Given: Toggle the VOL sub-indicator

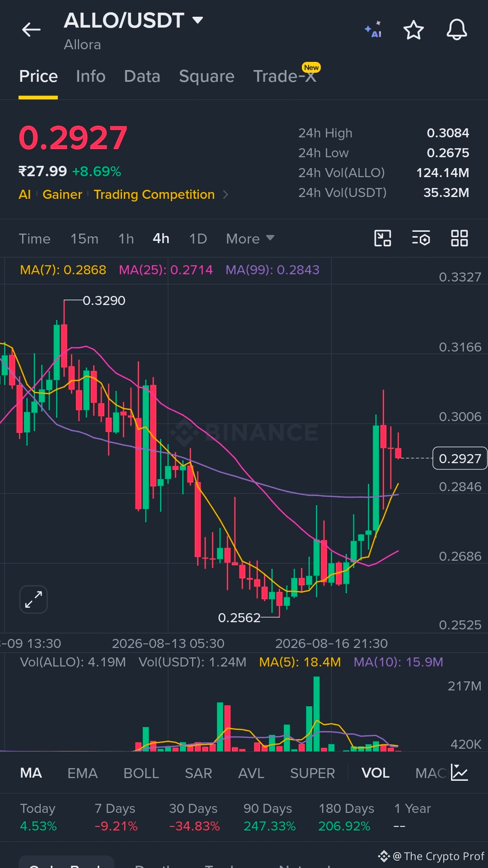Looking at the screenshot, I should point(375,773).
